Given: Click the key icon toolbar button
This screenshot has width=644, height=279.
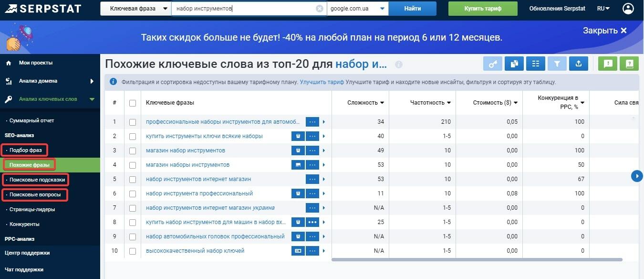Looking at the screenshot, I should click(x=493, y=64).
